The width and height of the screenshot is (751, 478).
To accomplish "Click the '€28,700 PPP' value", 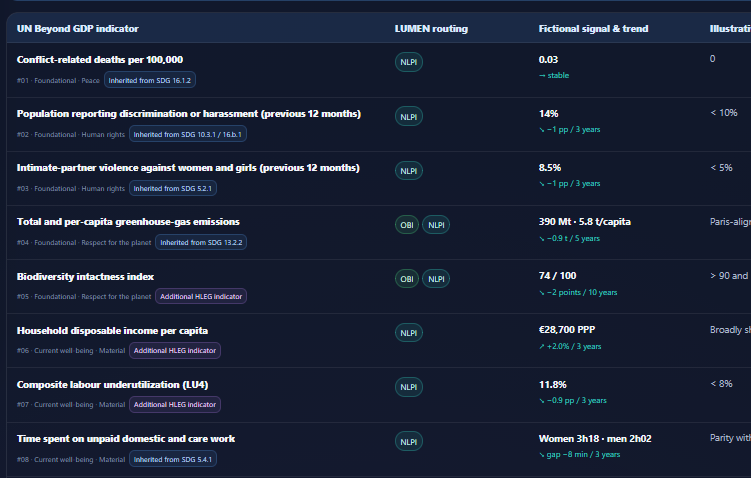I will [x=567, y=330].
